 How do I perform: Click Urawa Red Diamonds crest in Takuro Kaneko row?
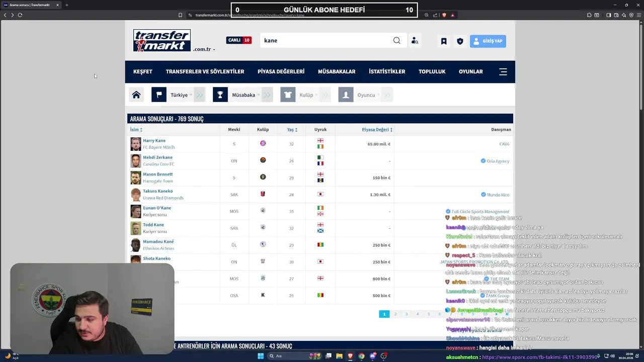coord(263,194)
